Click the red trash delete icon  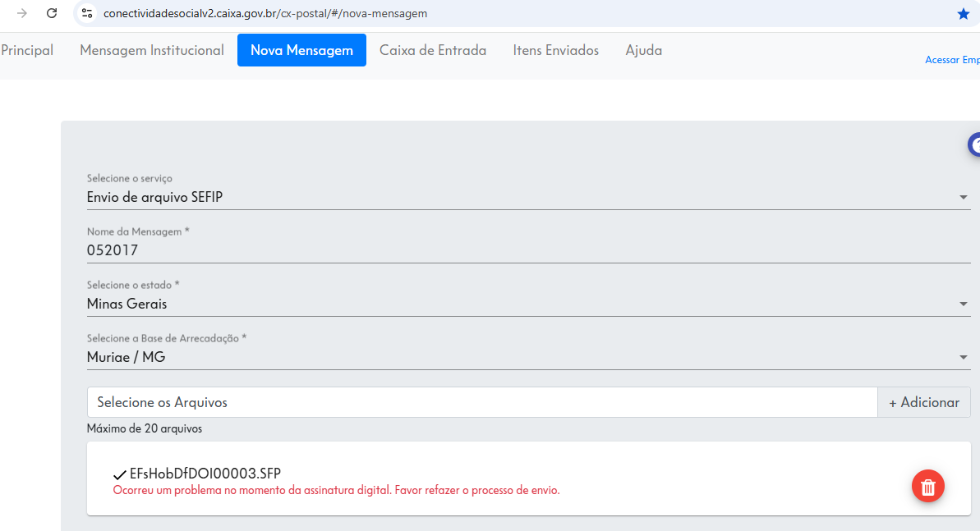pyautogui.click(x=927, y=486)
